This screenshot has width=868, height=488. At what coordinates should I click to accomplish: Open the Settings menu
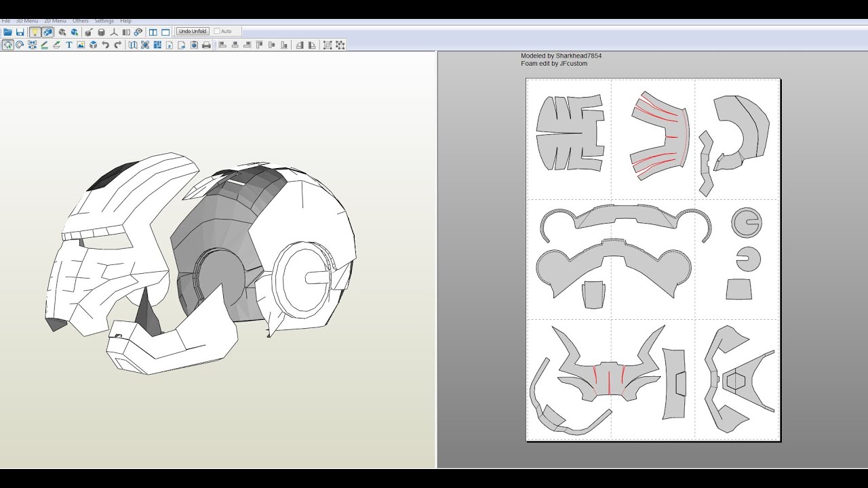click(x=104, y=21)
